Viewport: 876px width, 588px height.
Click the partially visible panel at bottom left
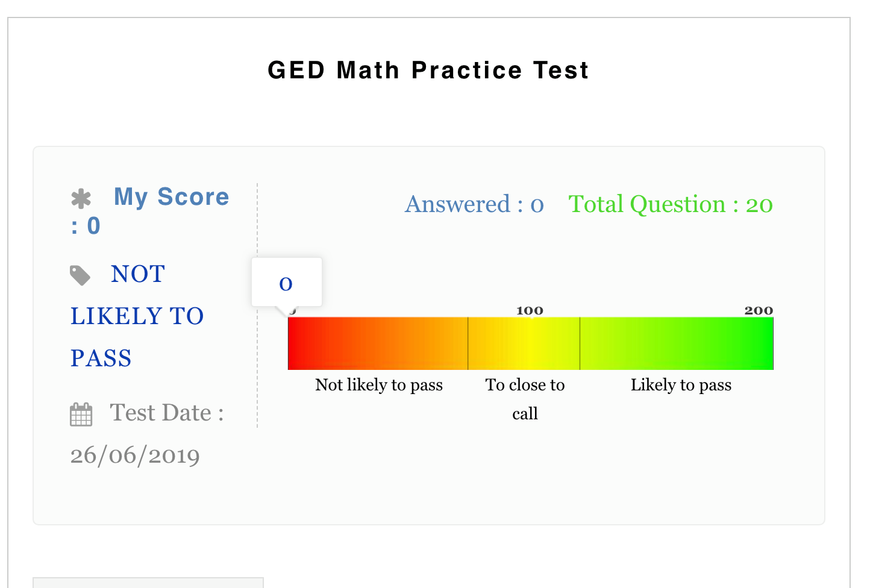pyautogui.click(x=148, y=583)
